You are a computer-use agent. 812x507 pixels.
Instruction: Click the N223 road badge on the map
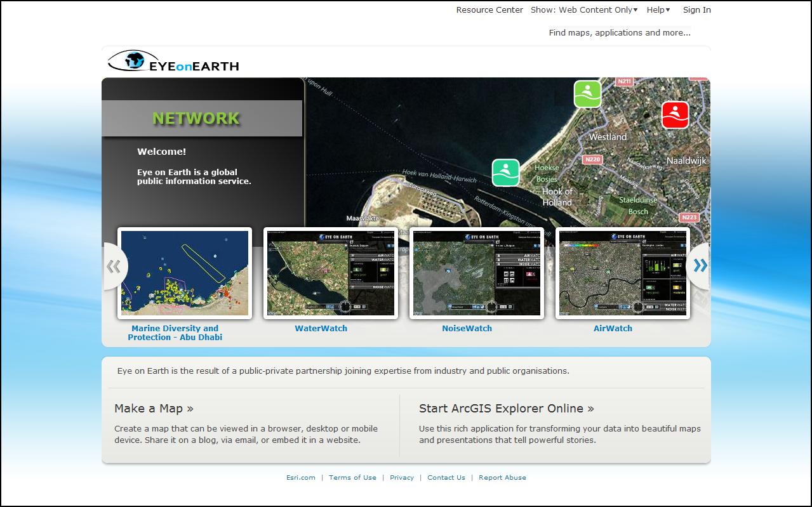[x=689, y=217]
